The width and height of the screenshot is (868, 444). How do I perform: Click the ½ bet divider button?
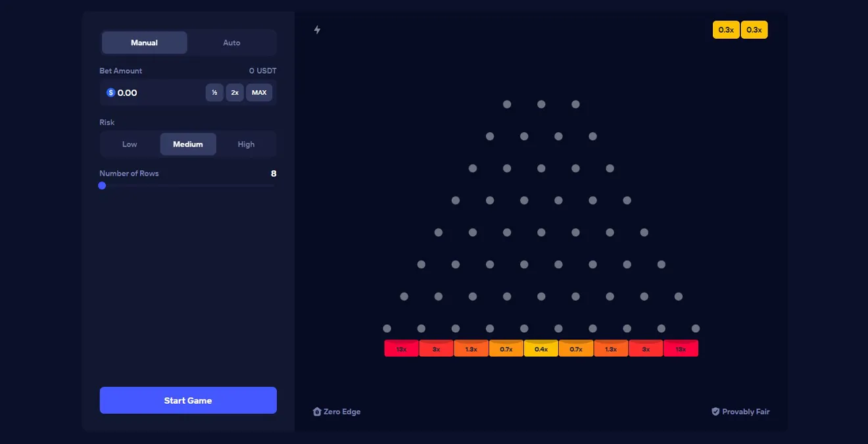pyautogui.click(x=214, y=92)
